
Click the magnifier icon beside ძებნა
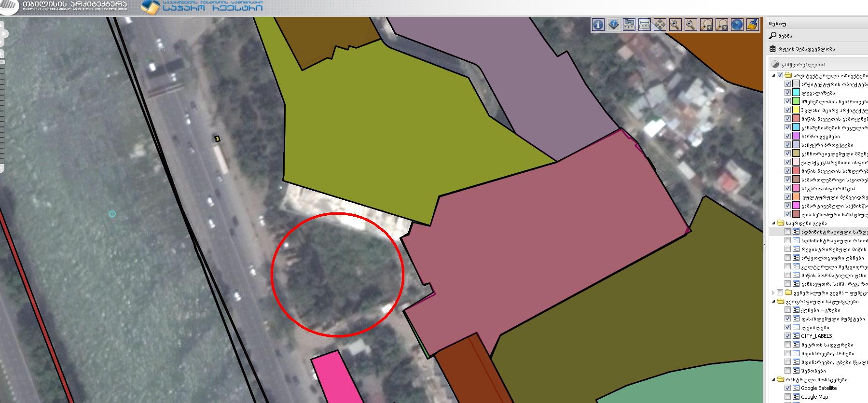tap(772, 36)
